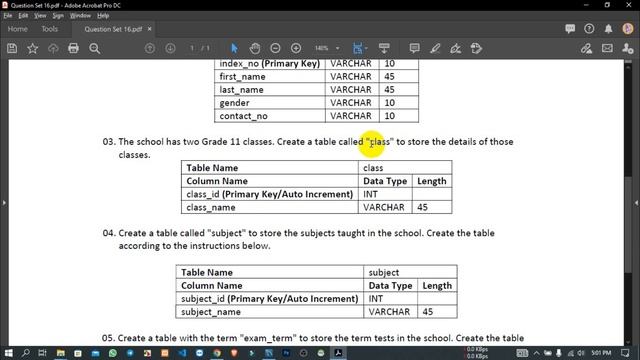This screenshot has height=360, width=640.
Task: Save the PDF file
Action: pyautogui.click(x=12, y=48)
